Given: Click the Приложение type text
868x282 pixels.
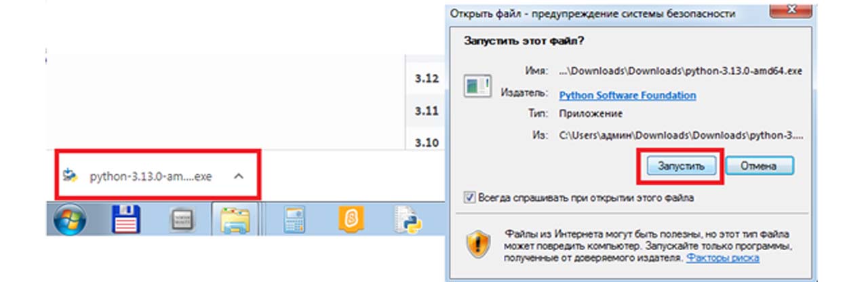Looking at the screenshot, I should coord(591,114).
